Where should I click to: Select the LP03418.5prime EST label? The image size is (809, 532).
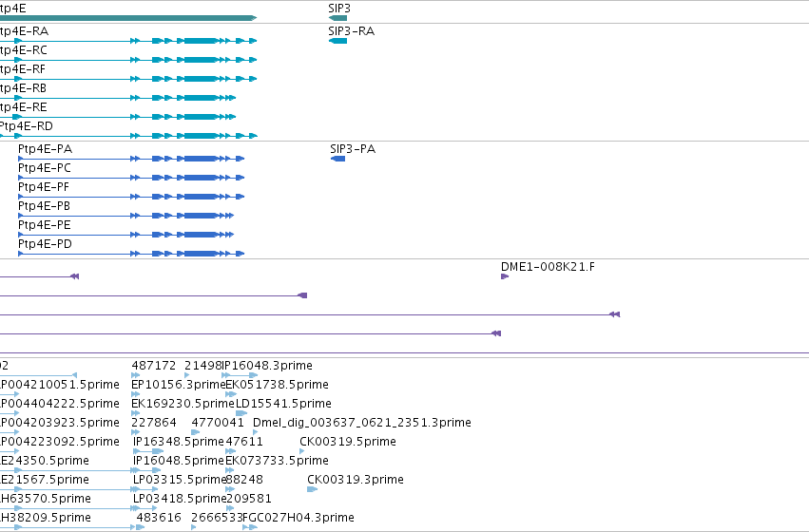pyautogui.click(x=180, y=499)
